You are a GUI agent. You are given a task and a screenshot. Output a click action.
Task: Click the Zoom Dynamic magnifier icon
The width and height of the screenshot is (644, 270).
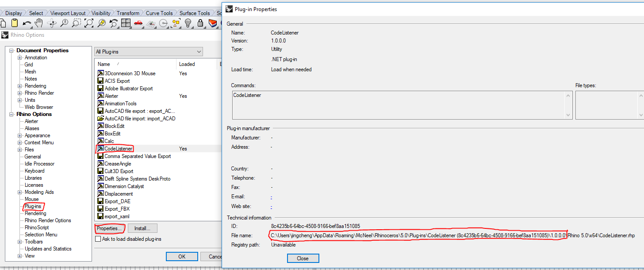(65, 23)
